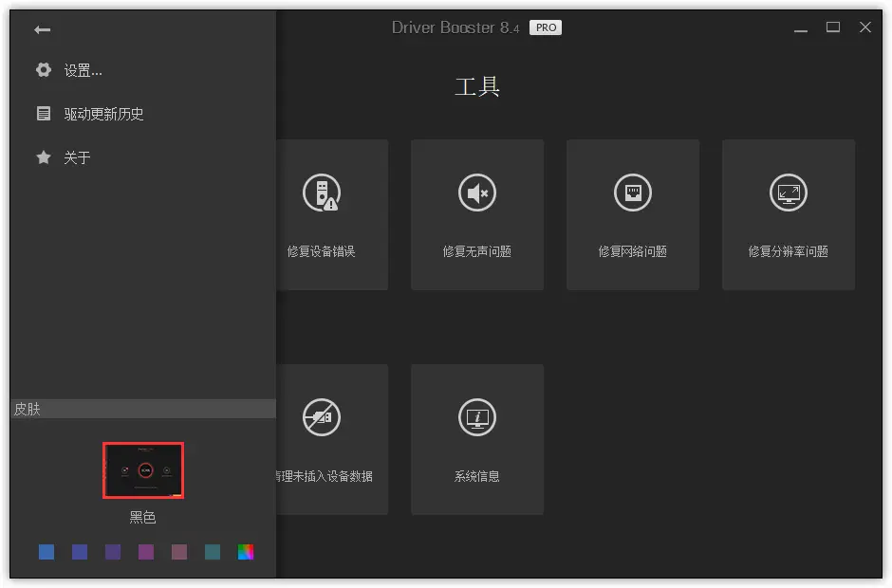Open the System Information tool

coord(476,438)
